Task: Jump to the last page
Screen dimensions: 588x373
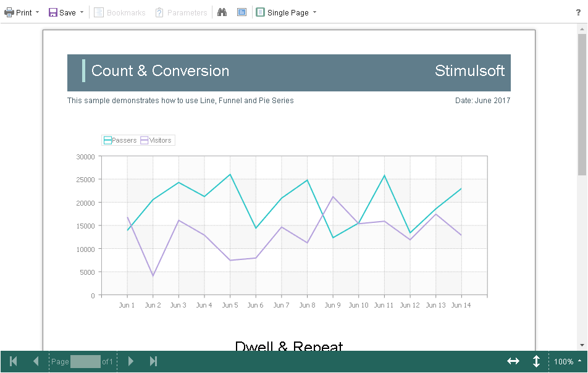Action: click(x=153, y=361)
